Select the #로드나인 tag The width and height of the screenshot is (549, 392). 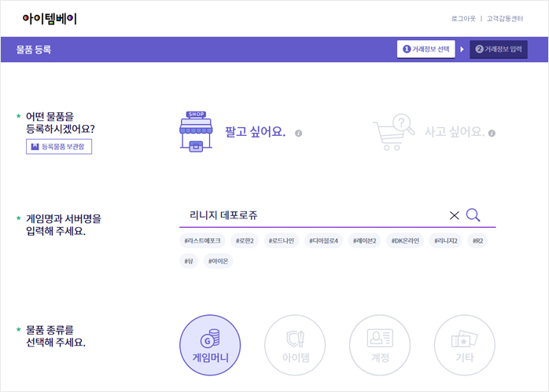[x=281, y=240]
